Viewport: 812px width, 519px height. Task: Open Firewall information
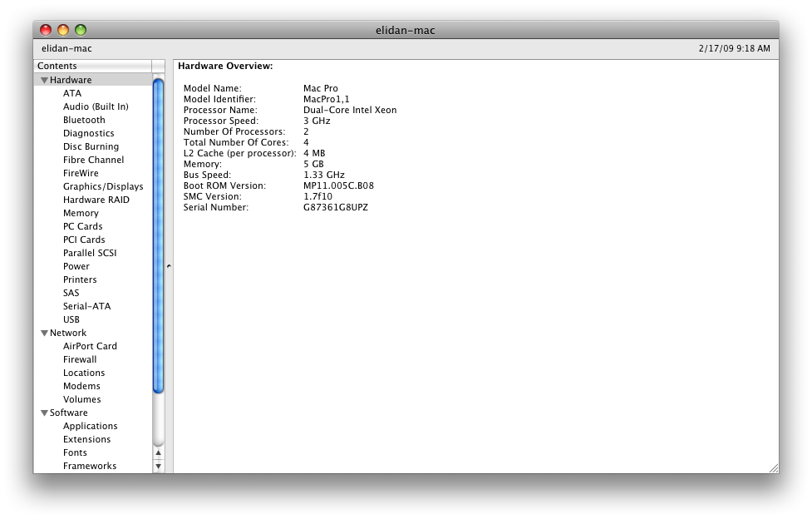80,359
